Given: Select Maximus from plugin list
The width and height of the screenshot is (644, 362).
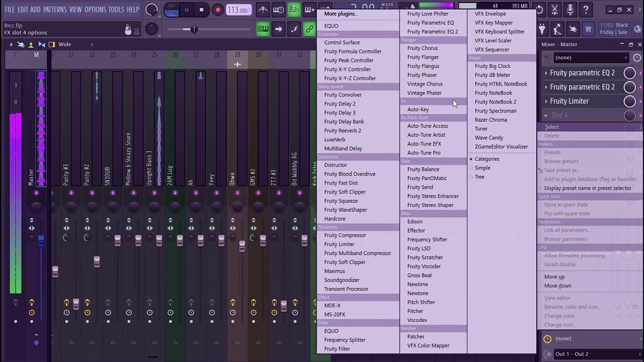Looking at the screenshot, I should [x=335, y=271].
